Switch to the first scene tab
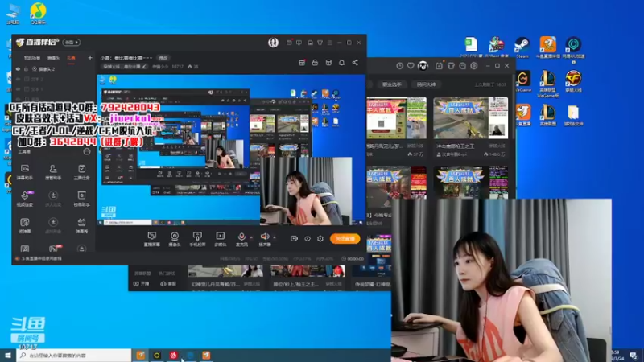The width and height of the screenshot is (644, 362). coord(32,58)
